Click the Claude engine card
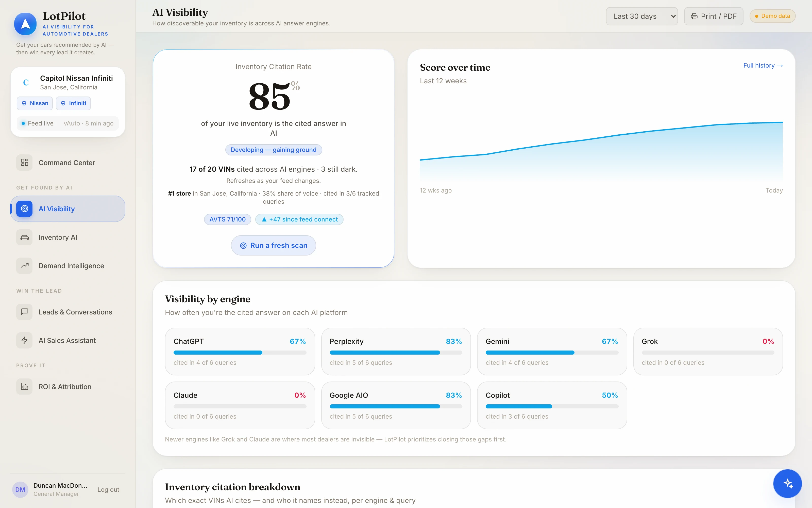This screenshot has width=812, height=508. (240, 405)
